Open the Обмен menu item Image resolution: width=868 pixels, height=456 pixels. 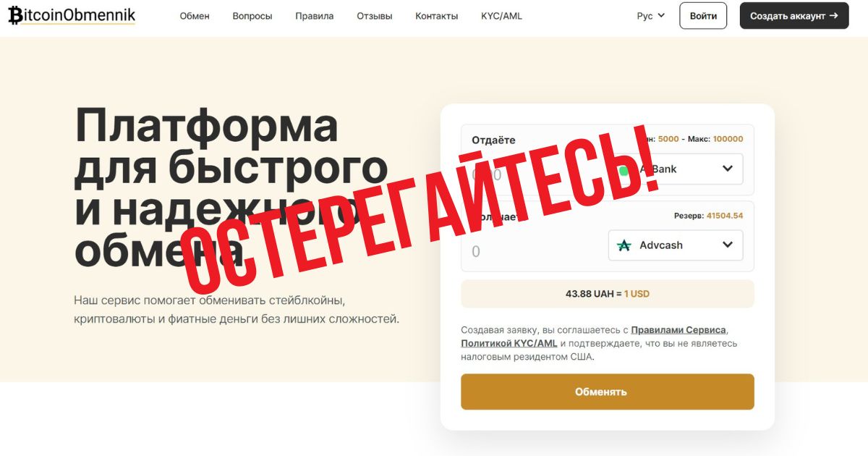click(x=195, y=16)
